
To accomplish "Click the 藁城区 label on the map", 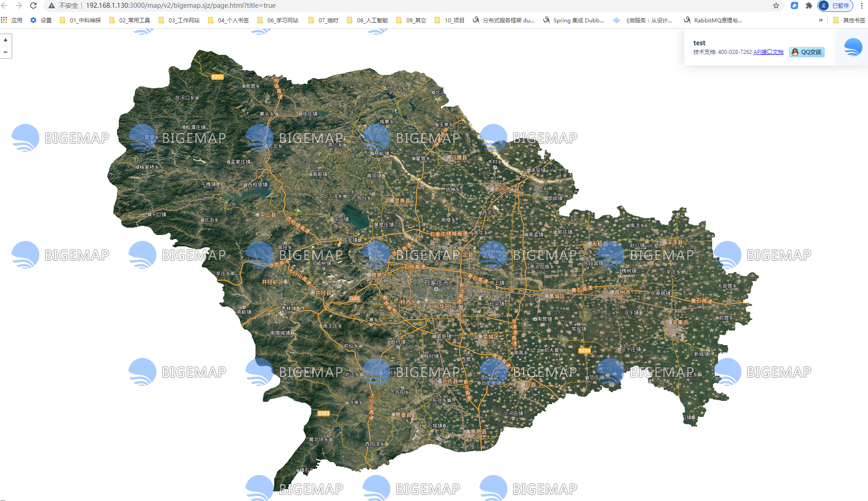I will tap(557, 297).
